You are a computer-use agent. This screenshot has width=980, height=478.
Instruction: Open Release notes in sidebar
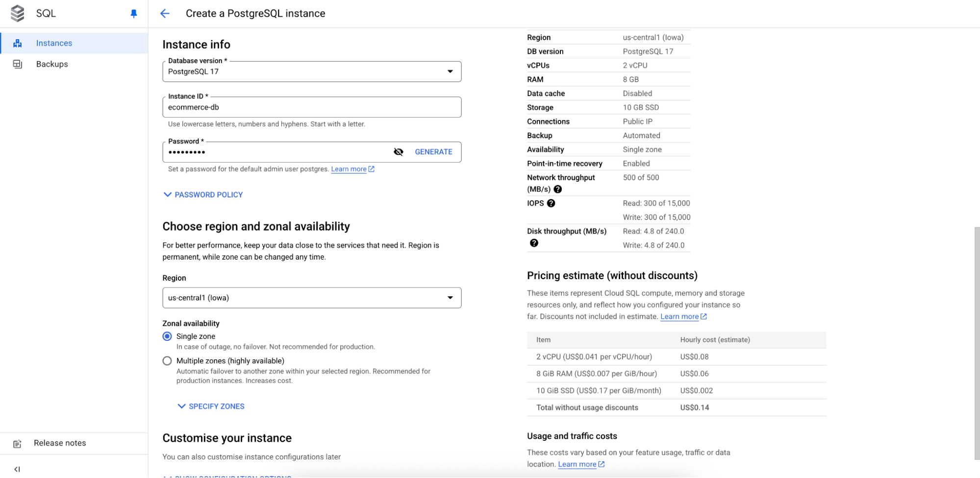tap(75, 443)
